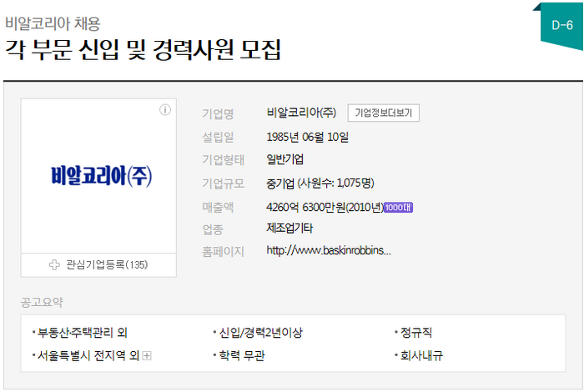
Task: Click the 기업규모 field label
Action: pyautogui.click(x=223, y=183)
